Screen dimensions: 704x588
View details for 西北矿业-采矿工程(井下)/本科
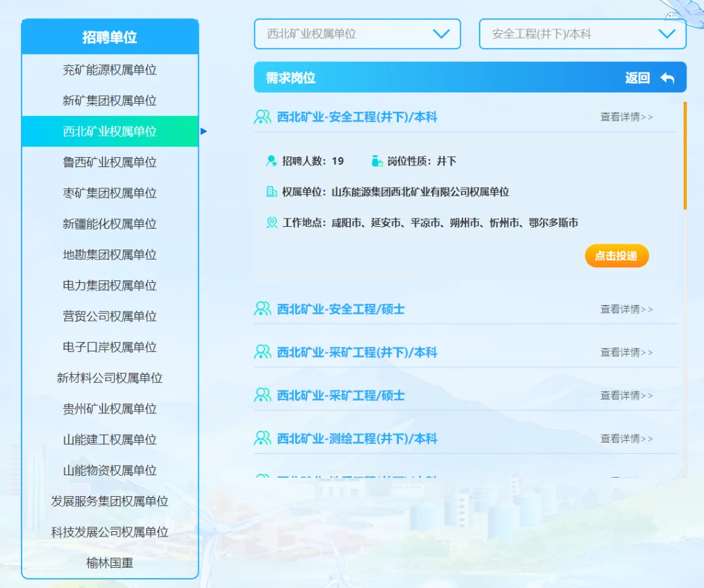627,353
